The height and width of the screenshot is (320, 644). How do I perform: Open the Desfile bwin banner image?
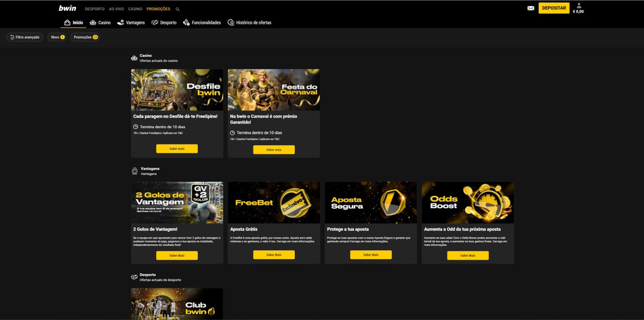point(177,89)
